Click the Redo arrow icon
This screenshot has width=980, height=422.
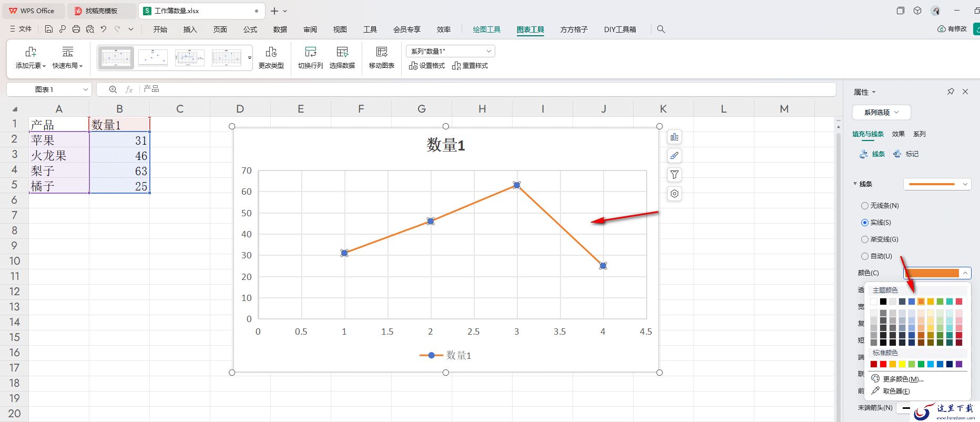(117, 29)
